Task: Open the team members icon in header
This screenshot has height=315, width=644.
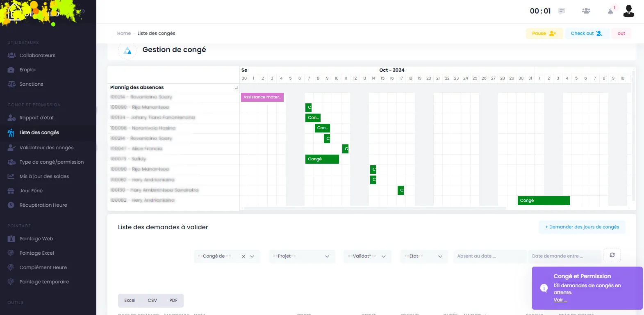Action: 586,11
